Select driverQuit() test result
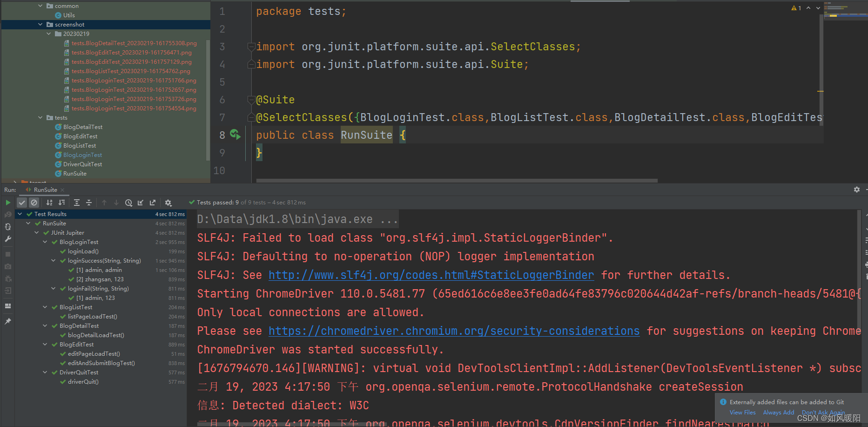Image resolution: width=868 pixels, height=427 pixels. (83, 382)
